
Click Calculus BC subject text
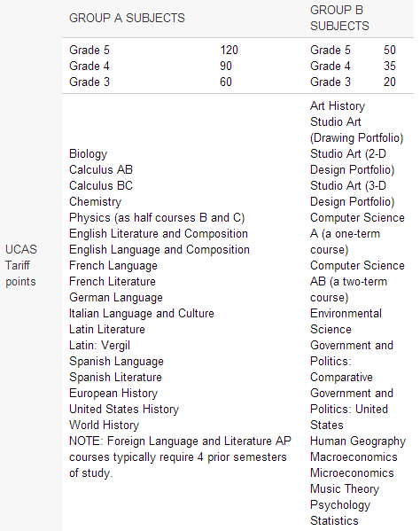[x=101, y=185]
